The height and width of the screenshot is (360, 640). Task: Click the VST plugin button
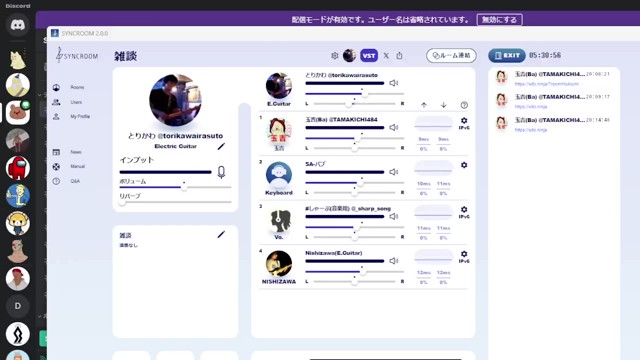(369, 56)
